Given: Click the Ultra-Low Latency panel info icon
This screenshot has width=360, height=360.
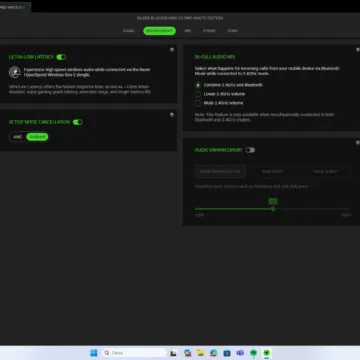Looking at the screenshot, I should [x=172, y=49].
